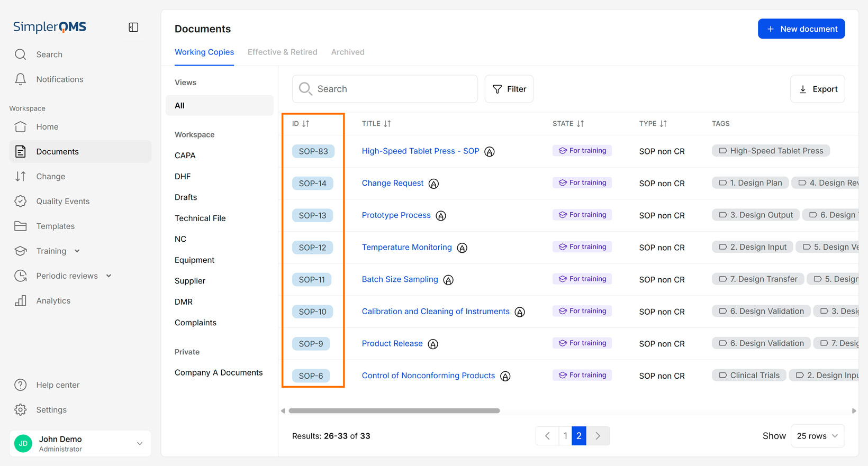This screenshot has width=868, height=466.
Task: Click the 7. Design Transfer tag
Action: [758, 279]
